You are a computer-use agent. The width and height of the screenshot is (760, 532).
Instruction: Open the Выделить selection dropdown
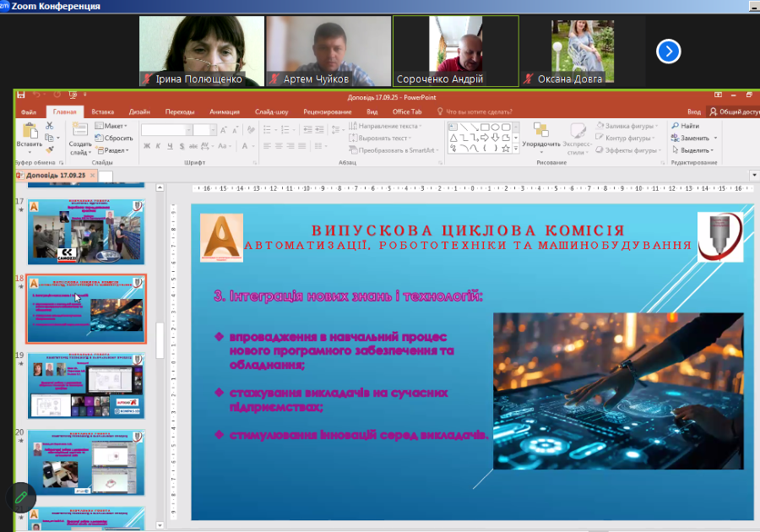pyautogui.click(x=694, y=149)
